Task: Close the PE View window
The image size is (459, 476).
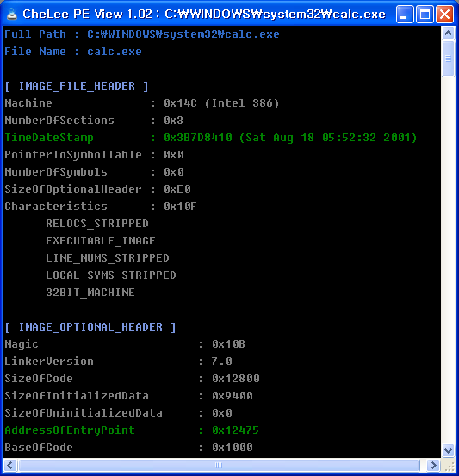Action: click(444, 15)
